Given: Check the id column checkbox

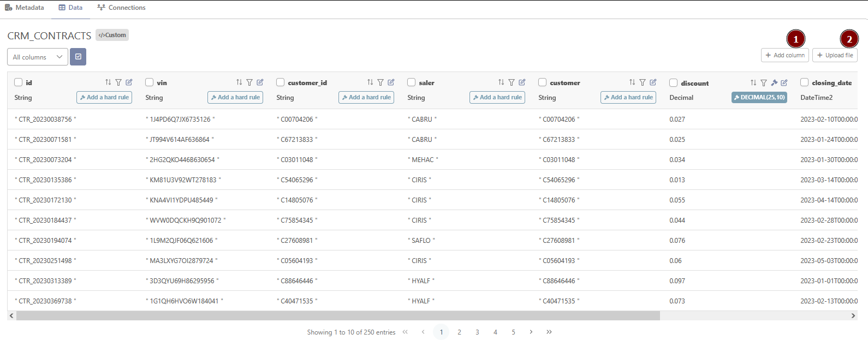Looking at the screenshot, I should [18, 82].
